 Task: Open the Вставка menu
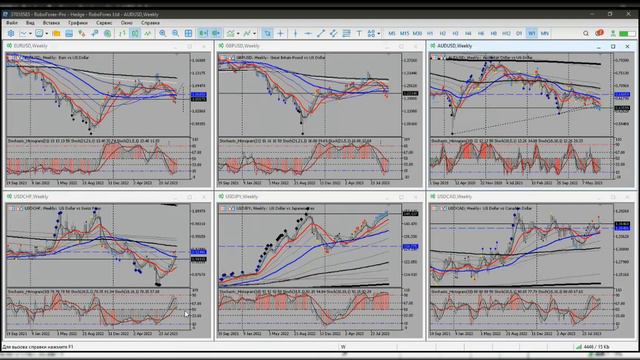tap(51, 23)
